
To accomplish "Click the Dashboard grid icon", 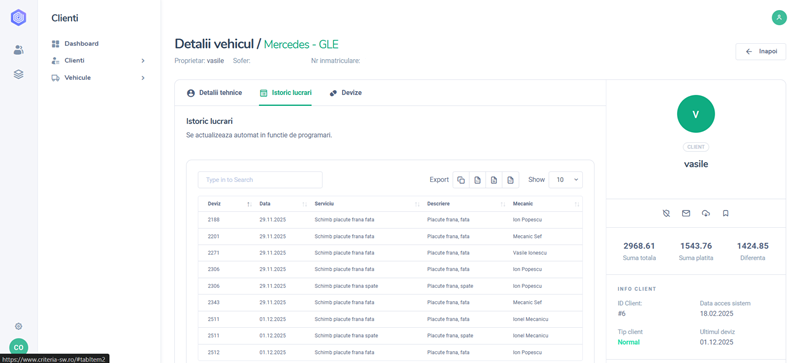I will [x=56, y=44].
